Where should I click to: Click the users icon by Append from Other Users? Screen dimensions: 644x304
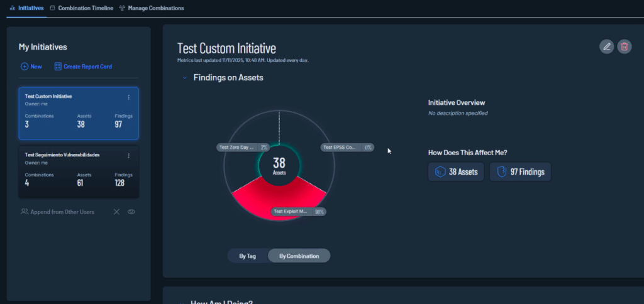(26, 212)
